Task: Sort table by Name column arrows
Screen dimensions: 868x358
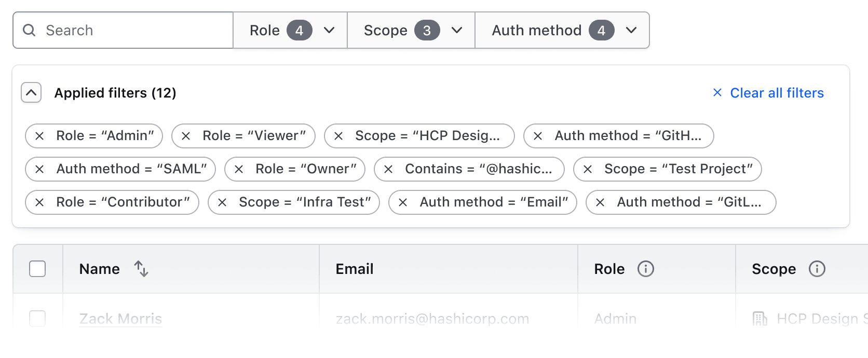Action: click(x=141, y=269)
